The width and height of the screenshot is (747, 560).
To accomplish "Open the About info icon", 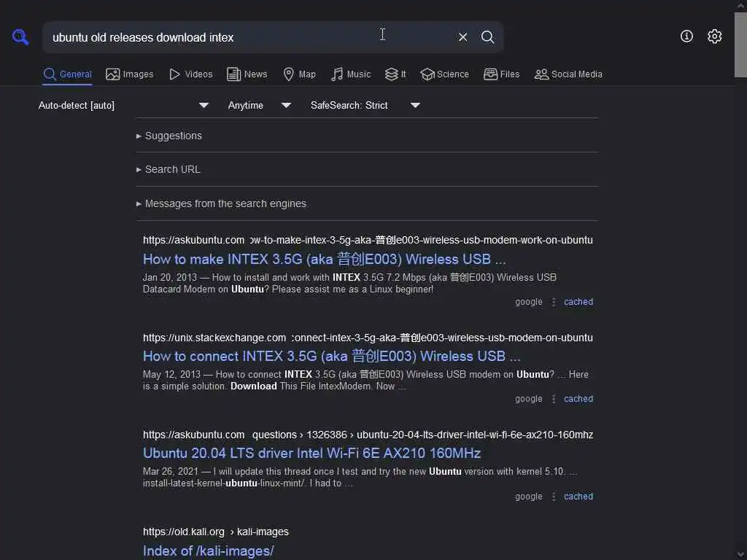I will pos(686,36).
